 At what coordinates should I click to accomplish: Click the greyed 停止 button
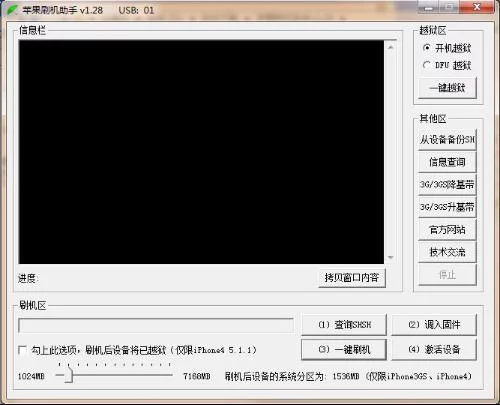(447, 275)
